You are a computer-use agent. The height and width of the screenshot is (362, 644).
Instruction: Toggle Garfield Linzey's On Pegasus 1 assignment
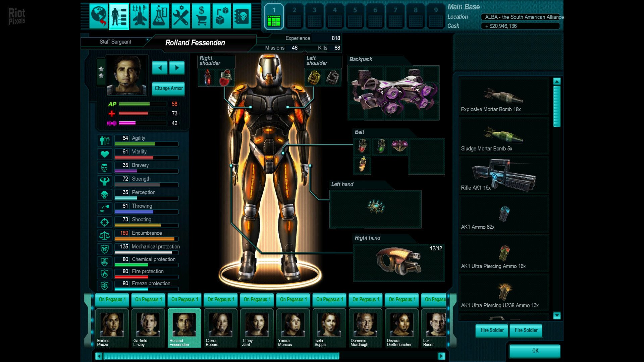click(x=148, y=299)
